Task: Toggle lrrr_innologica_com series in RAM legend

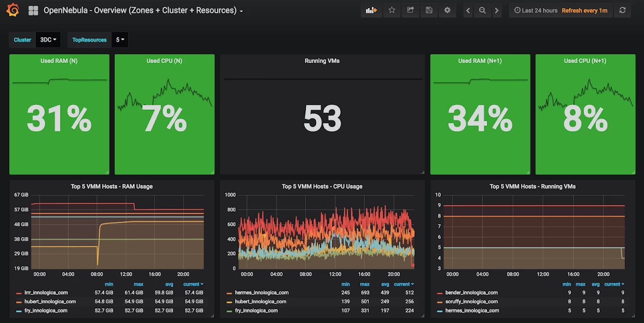Action: 46,293
